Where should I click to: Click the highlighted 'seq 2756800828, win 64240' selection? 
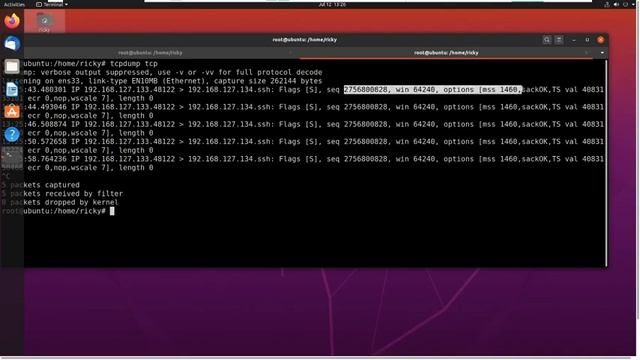433,89
